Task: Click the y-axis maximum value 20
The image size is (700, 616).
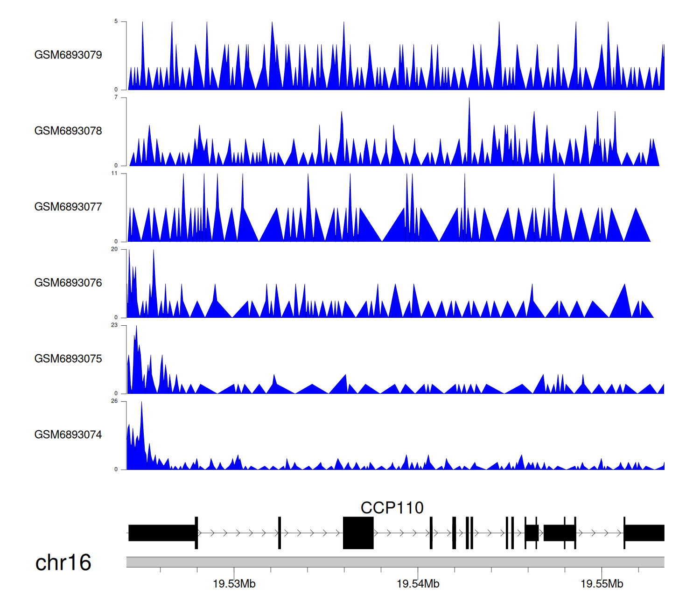Action: [114, 249]
